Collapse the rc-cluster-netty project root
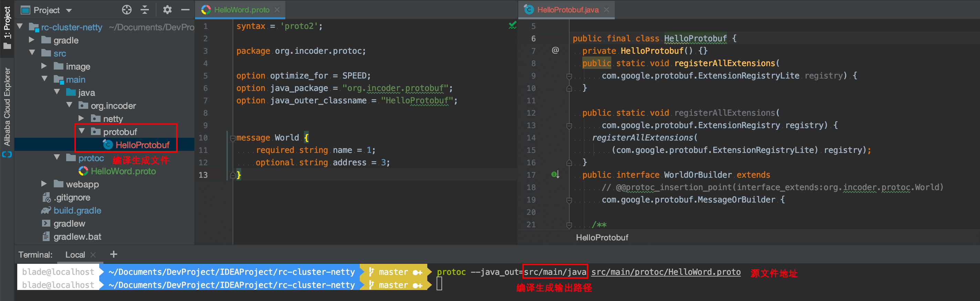Screen dimensions: 980x301 tap(20, 27)
